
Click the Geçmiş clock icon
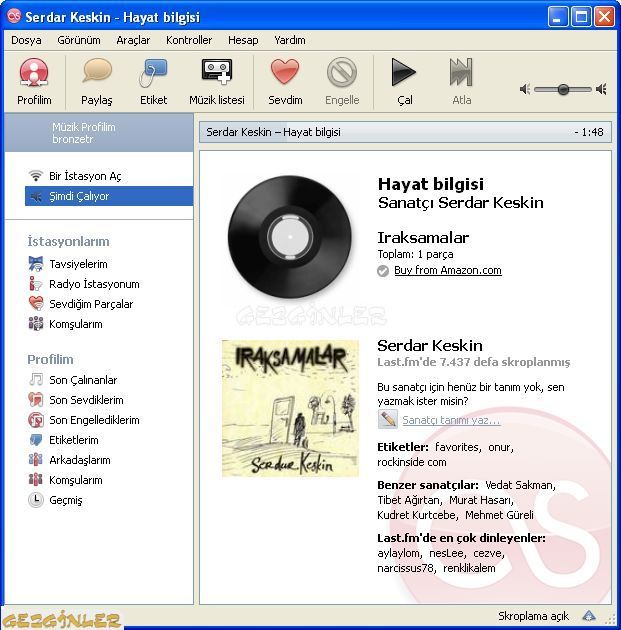click(36, 500)
